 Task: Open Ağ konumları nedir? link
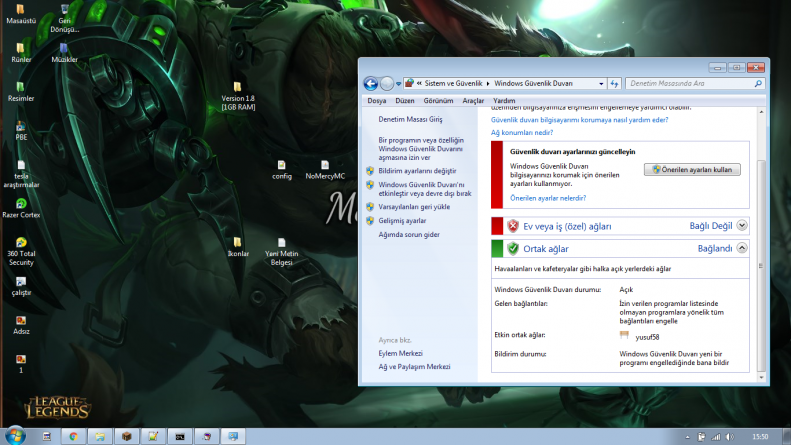click(522, 132)
